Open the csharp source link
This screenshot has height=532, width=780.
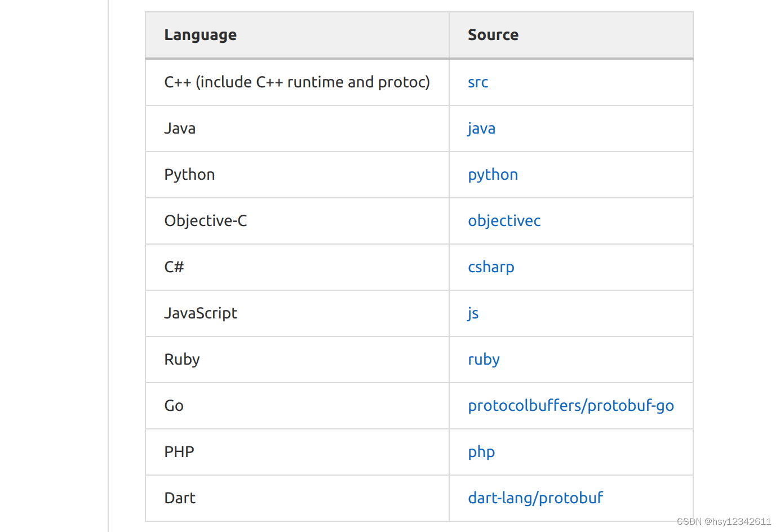[491, 267]
